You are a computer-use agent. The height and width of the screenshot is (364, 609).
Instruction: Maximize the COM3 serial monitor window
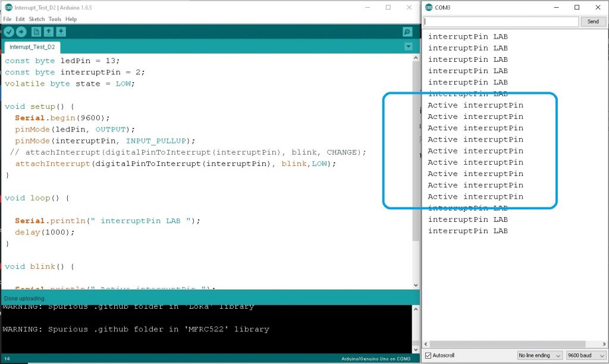(577, 7)
